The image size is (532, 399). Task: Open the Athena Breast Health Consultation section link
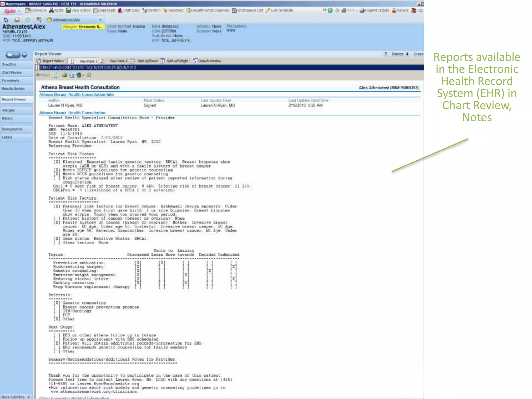(x=72, y=113)
